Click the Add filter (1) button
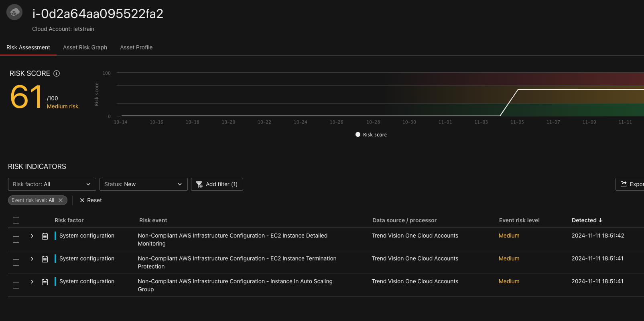 pos(217,184)
